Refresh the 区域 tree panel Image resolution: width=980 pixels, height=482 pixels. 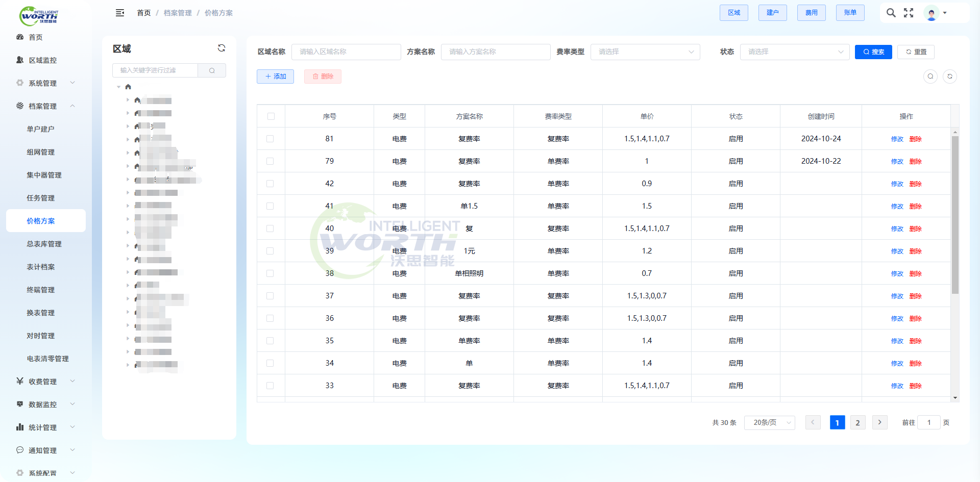point(222,48)
